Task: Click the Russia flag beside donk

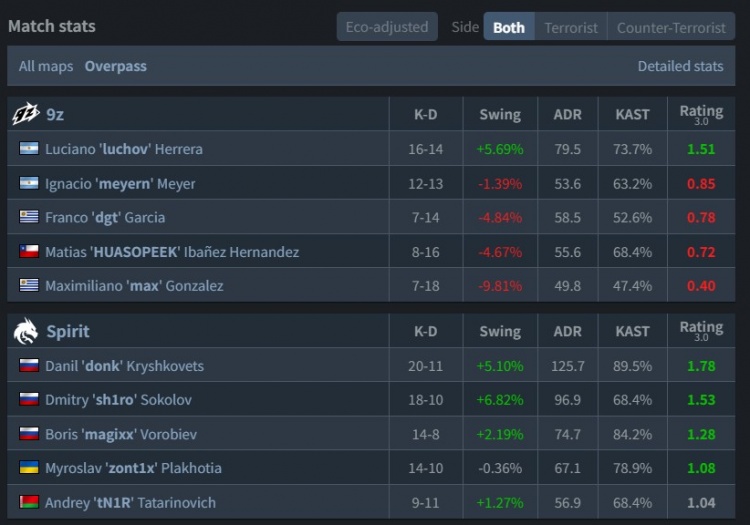Action: (x=29, y=366)
